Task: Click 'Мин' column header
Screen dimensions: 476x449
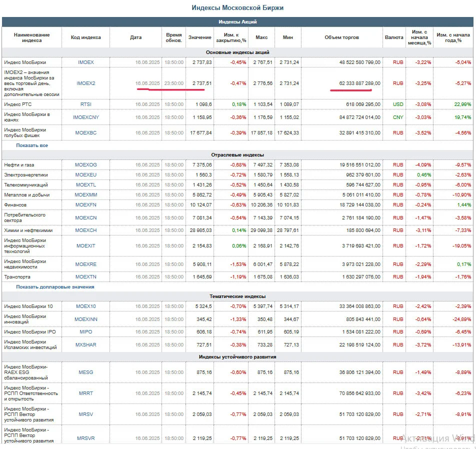Action: (x=288, y=37)
